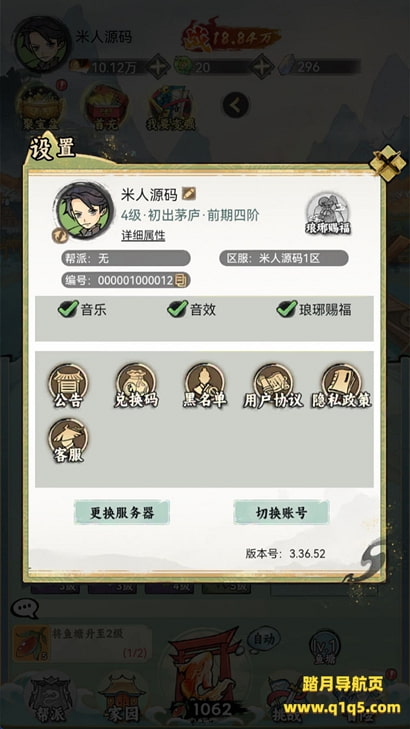Open the chat bubble icon
This screenshot has width=410, height=729.
tap(25, 608)
